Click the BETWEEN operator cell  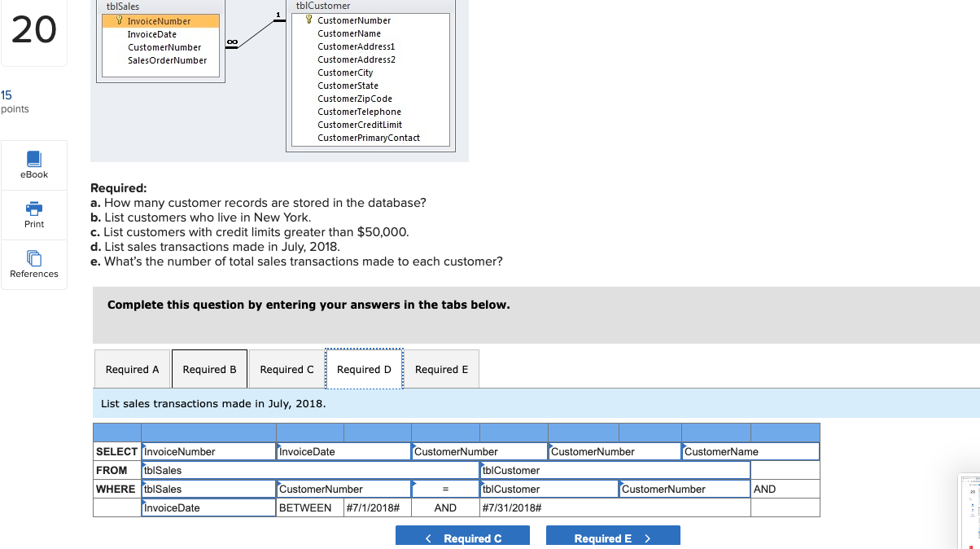(x=310, y=507)
